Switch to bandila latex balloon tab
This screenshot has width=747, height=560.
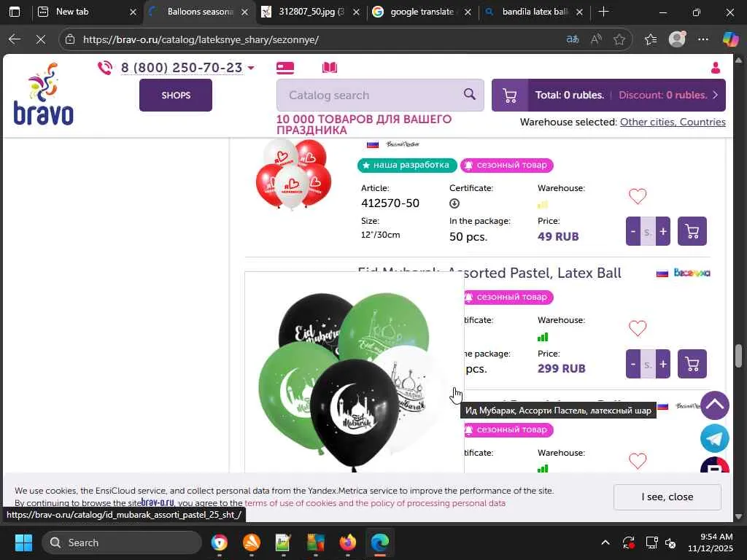click(x=533, y=12)
